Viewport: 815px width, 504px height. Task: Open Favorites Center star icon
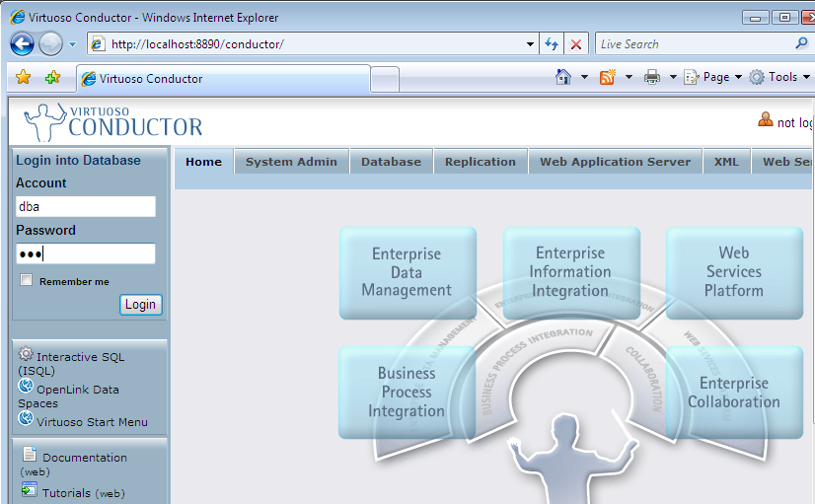23,78
